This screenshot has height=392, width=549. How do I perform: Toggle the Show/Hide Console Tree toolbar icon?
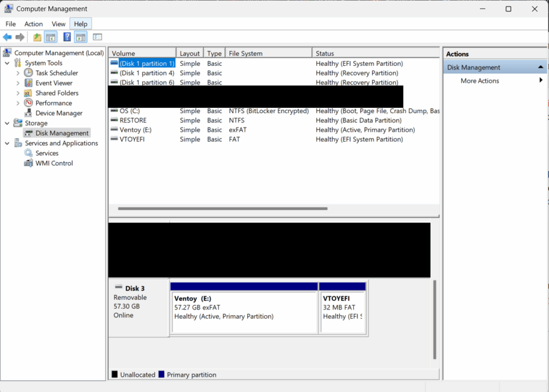[x=50, y=37]
